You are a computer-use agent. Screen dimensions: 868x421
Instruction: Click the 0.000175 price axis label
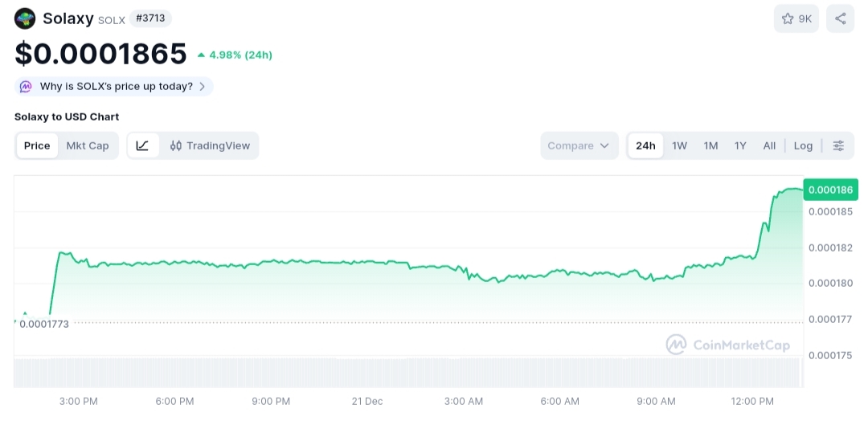(830, 355)
